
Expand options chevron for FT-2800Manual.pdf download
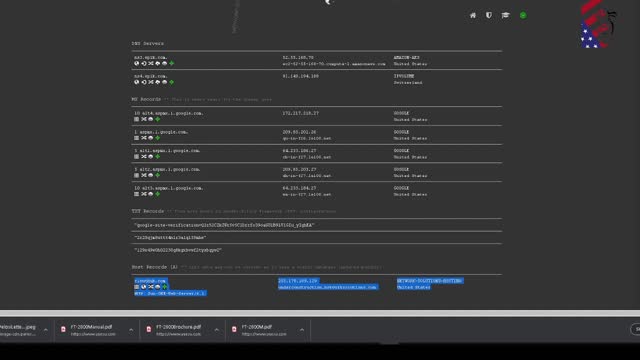pyautogui.click(x=131, y=330)
